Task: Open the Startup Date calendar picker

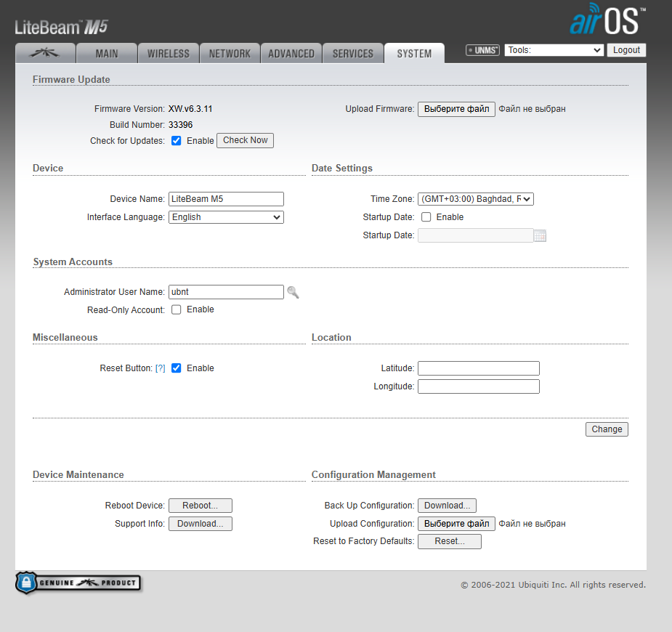Action: point(540,235)
